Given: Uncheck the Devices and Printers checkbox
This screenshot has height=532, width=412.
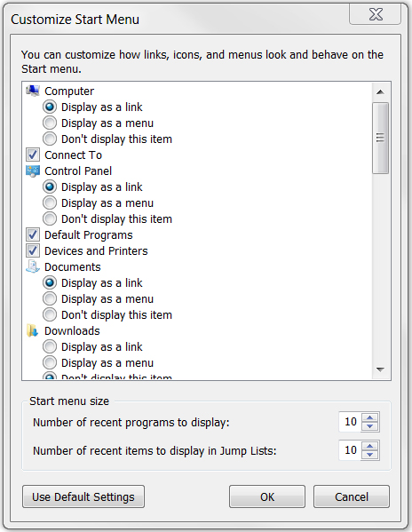Looking at the screenshot, I should click(x=33, y=250).
